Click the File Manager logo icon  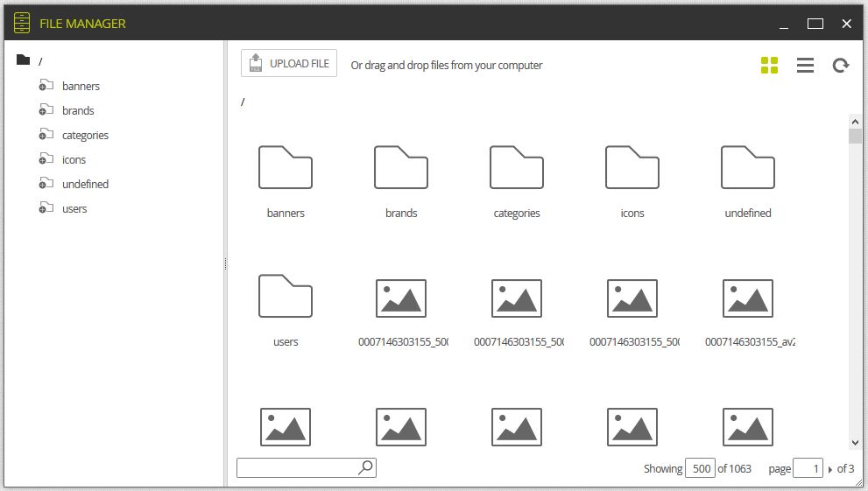22,23
